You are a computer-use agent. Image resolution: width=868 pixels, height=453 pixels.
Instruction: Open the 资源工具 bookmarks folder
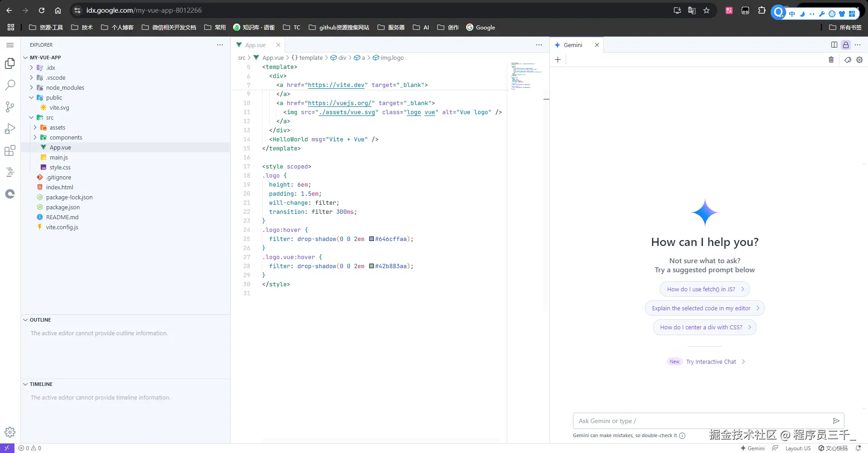[46, 27]
